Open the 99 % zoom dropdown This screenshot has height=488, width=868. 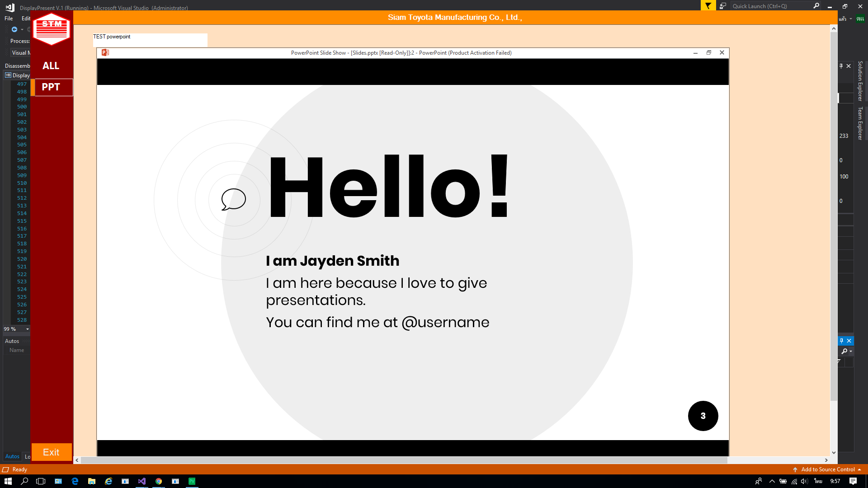pyautogui.click(x=28, y=329)
